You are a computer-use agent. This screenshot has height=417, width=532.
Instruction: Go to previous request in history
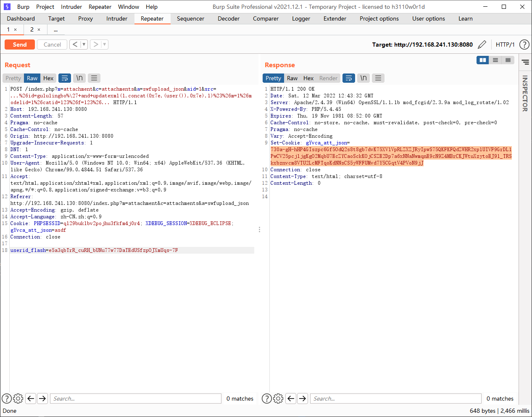[x=75, y=45]
